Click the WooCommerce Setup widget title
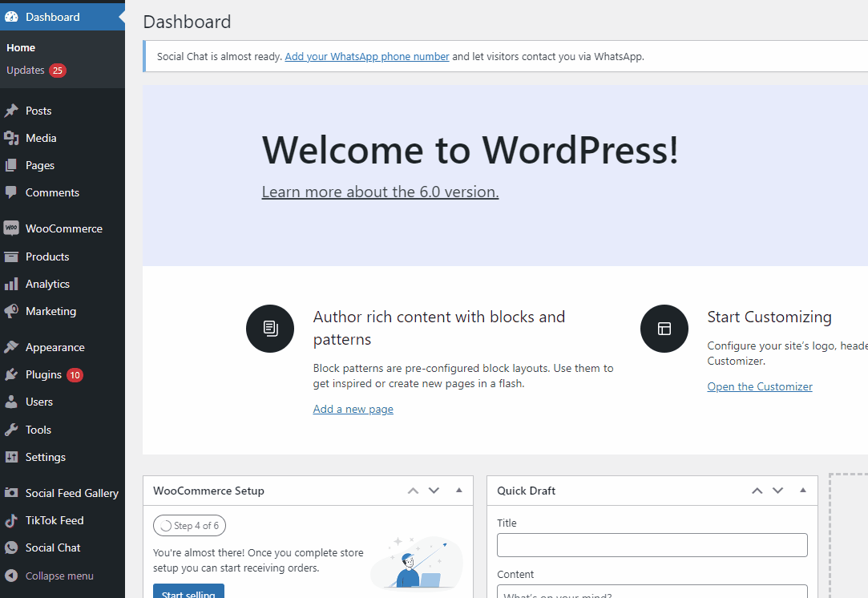Screen dimensions: 868x598 click(208, 491)
